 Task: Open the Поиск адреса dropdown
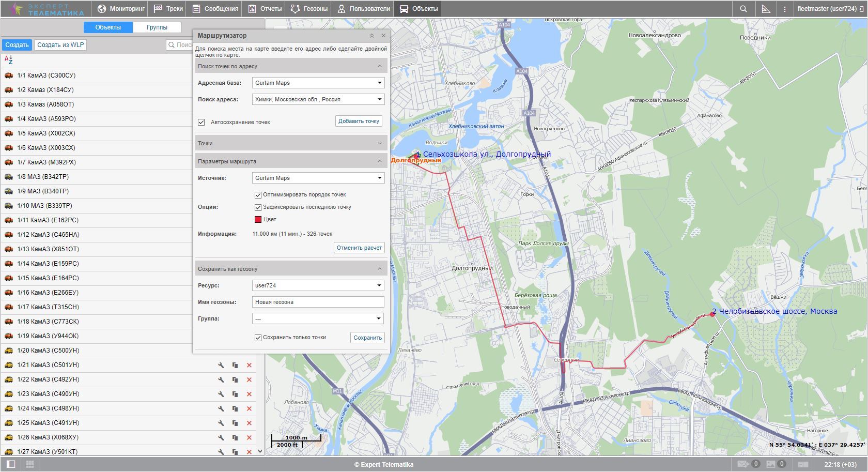318,99
